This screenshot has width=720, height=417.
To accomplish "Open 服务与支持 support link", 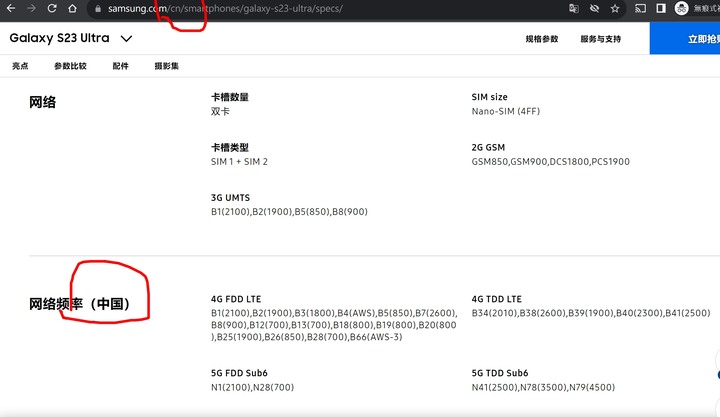I will click(x=601, y=39).
